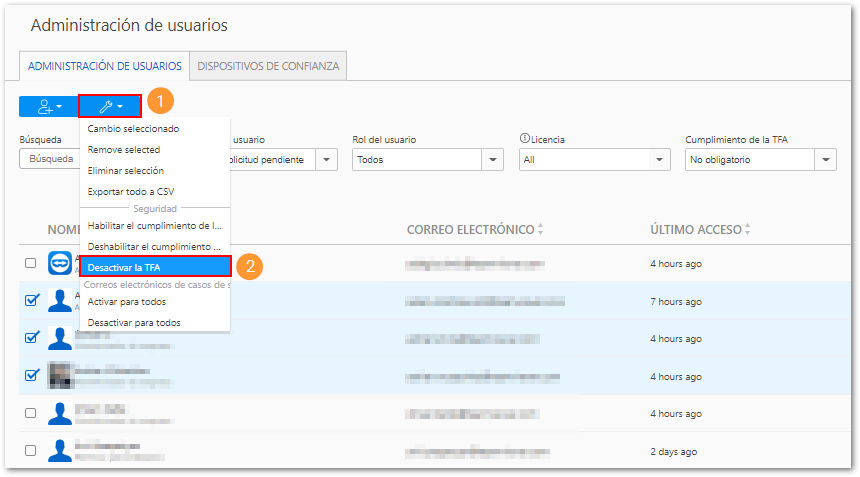The width and height of the screenshot is (860, 477).
Task: Select Exportar todo a CSV
Action: pyautogui.click(x=155, y=191)
